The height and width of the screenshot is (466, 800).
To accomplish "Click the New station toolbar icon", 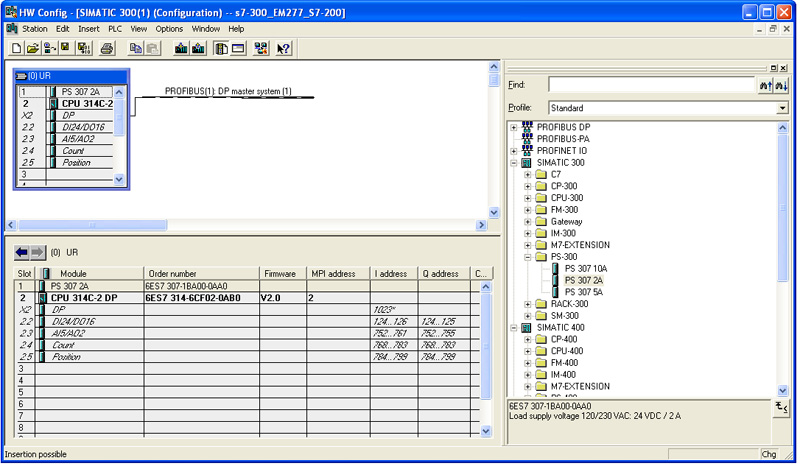I will (16, 48).
